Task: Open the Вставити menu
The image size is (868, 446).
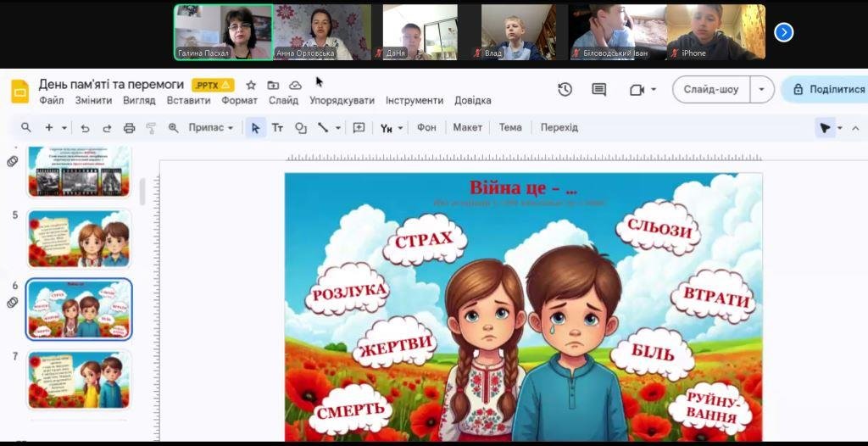Action: point(188,101)
